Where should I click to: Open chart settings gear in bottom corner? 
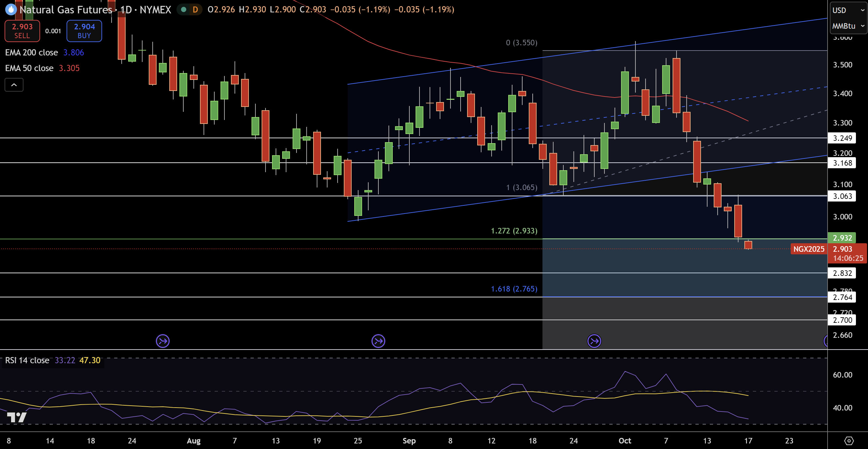849,441
